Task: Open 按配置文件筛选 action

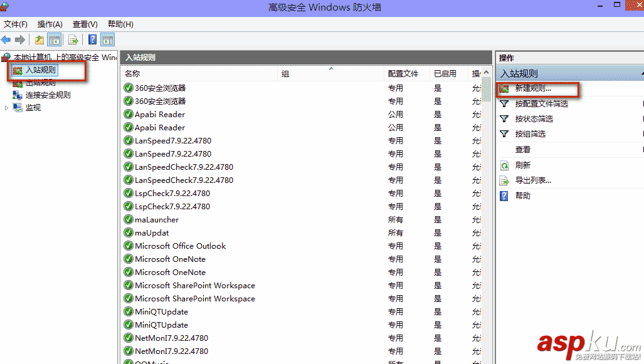Action: (x=542, y=104)
